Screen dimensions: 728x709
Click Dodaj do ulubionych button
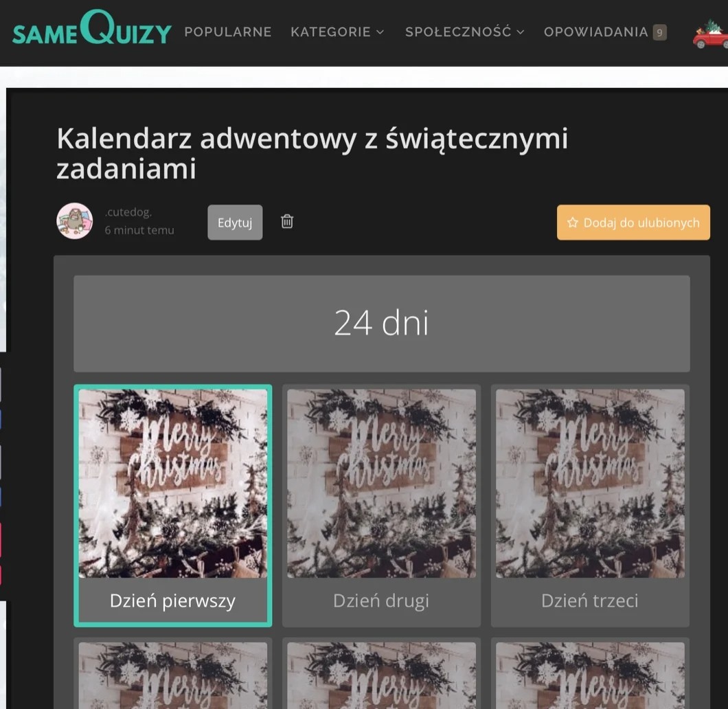pyautogui.click(x=633, y=223)
